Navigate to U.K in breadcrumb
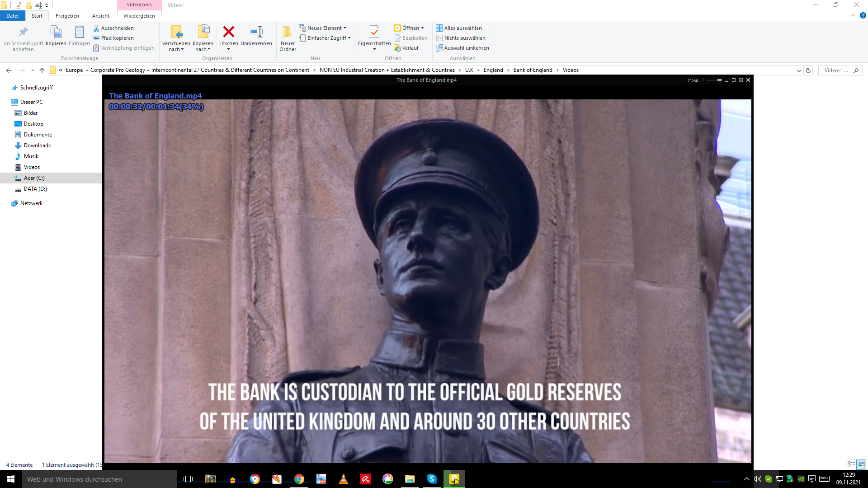 [x=469, y=70]
